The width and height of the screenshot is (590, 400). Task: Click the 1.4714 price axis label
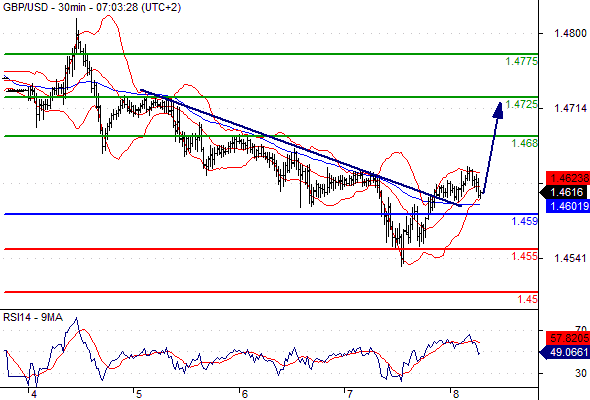pos(570,108)
